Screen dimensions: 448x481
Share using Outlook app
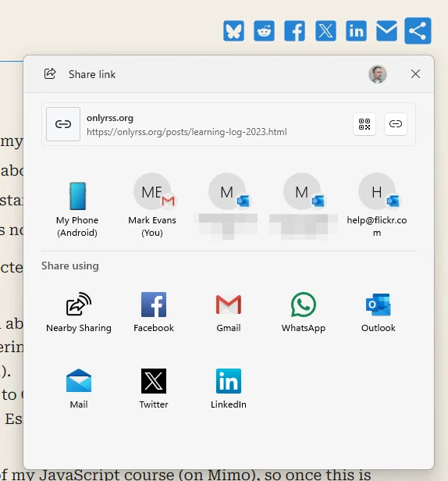click(x=378, y=312)
